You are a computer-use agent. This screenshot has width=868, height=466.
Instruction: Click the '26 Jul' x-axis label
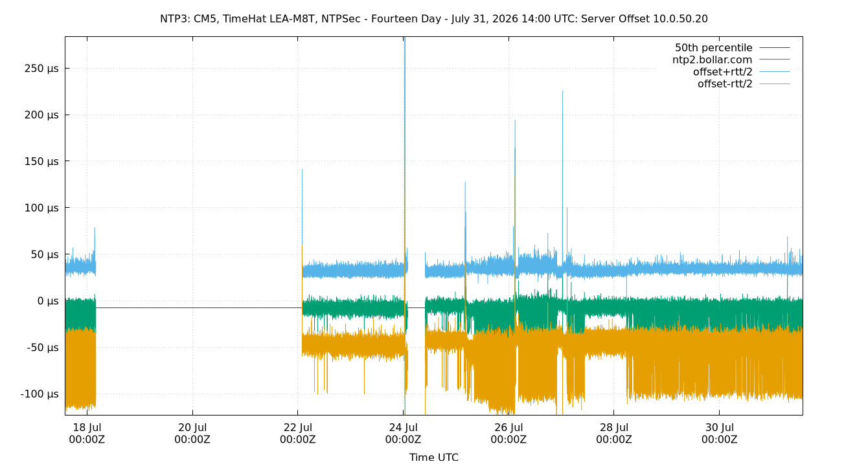[x=508, y=427]
